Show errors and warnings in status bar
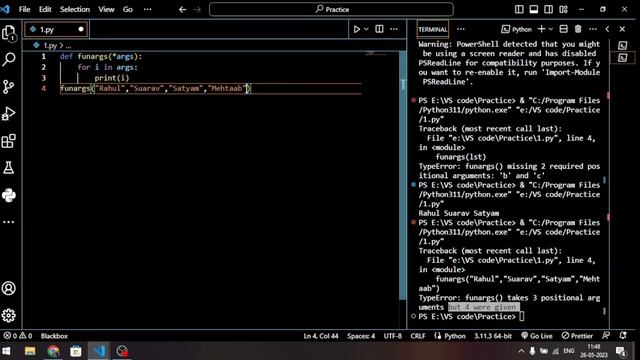 18,336
